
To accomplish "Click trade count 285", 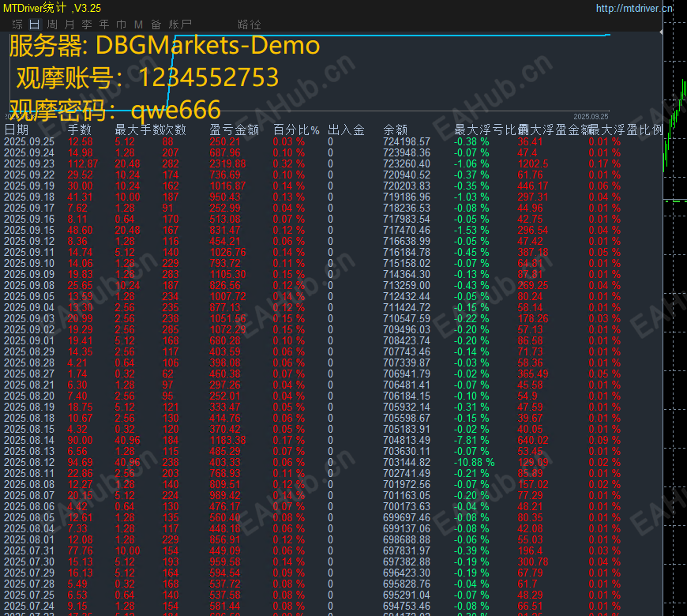I will click(171, 330).
